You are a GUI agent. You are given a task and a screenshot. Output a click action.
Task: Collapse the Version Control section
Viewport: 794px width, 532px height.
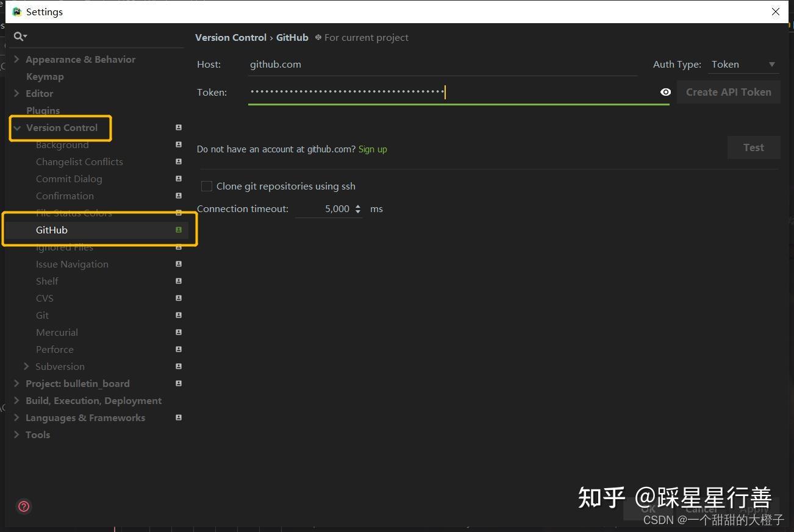point(16,127)
